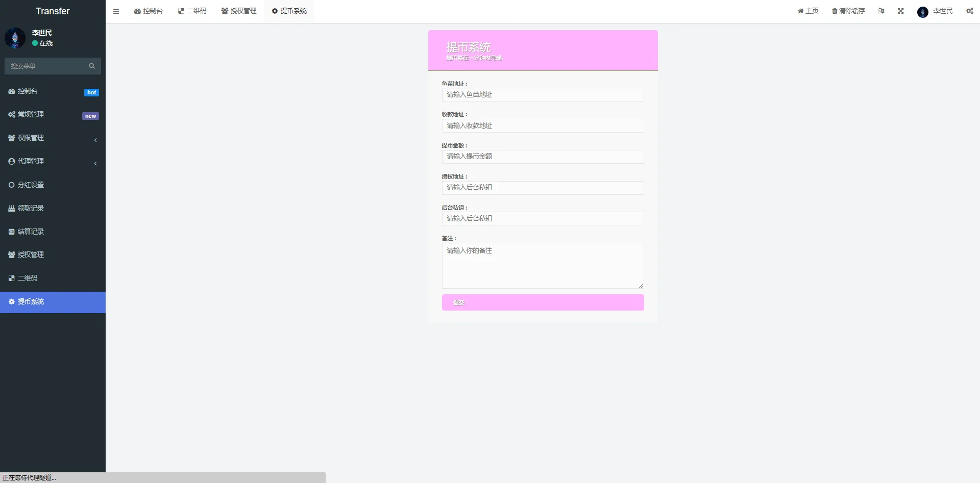Click the 备注 textarea
Image resolution: width=980 pixels, height=483 pixels.
[x=543, y=266]
